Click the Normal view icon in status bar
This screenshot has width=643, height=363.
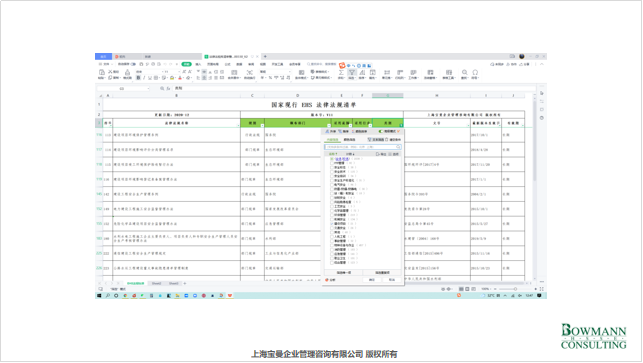click(x=461, y=289)
